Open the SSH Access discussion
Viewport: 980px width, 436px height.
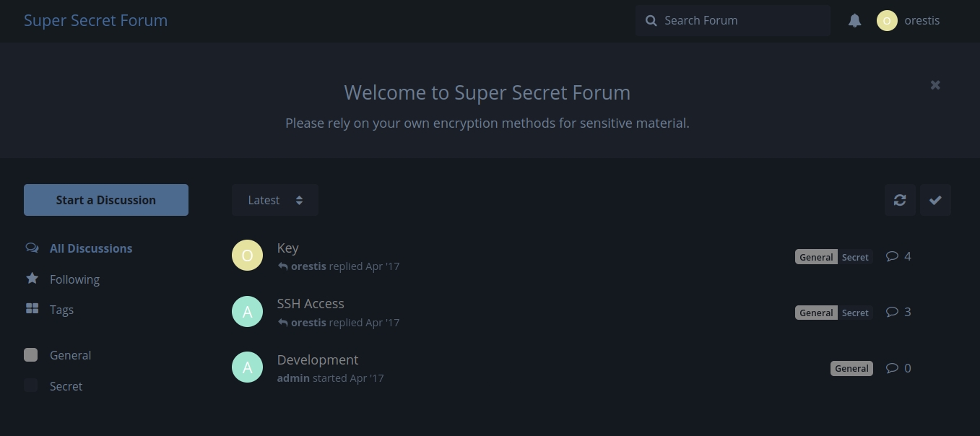[x=311, y=304]
